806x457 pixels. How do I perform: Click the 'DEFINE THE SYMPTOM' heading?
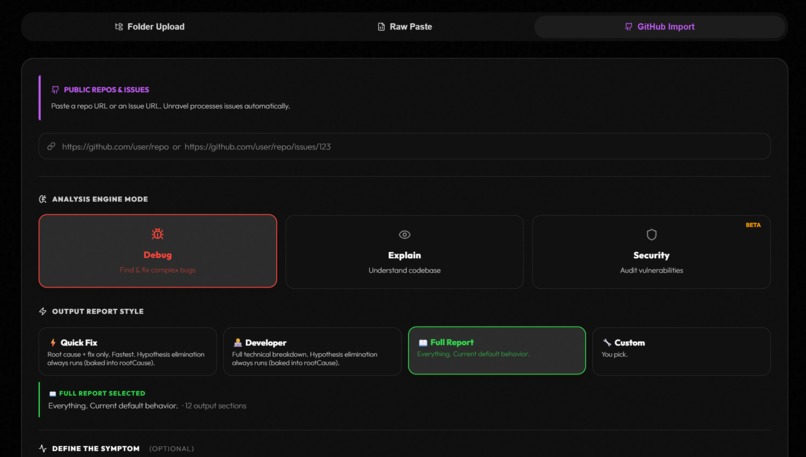(96, 448)
